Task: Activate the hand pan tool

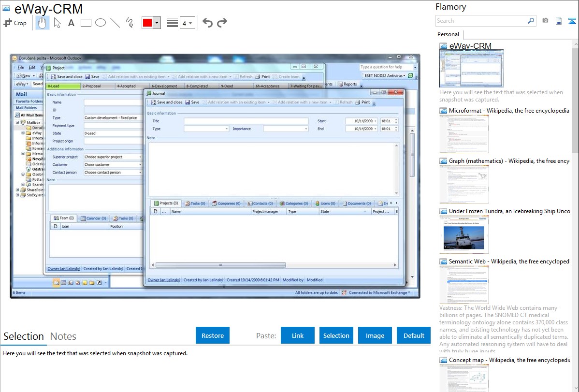Action: [42, 23]
